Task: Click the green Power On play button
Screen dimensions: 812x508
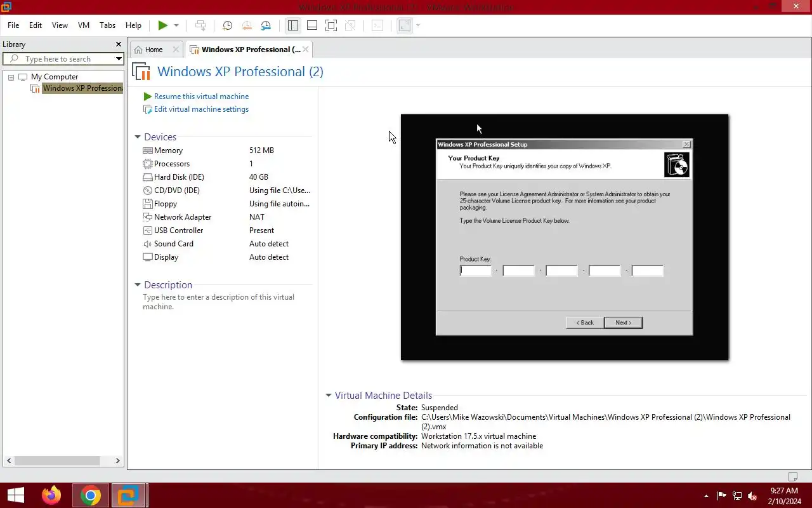Action: 163,25
